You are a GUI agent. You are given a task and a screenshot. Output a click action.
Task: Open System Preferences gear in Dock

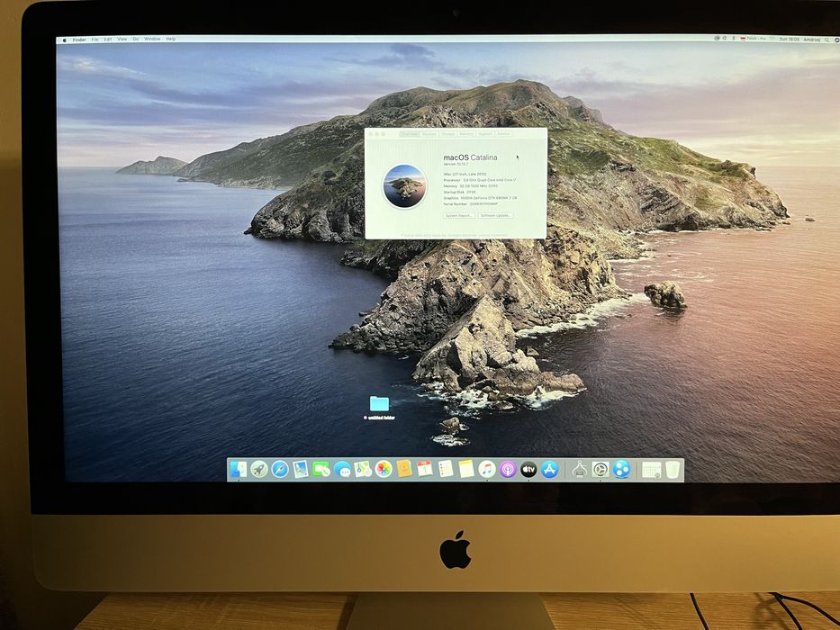(601, 470)
